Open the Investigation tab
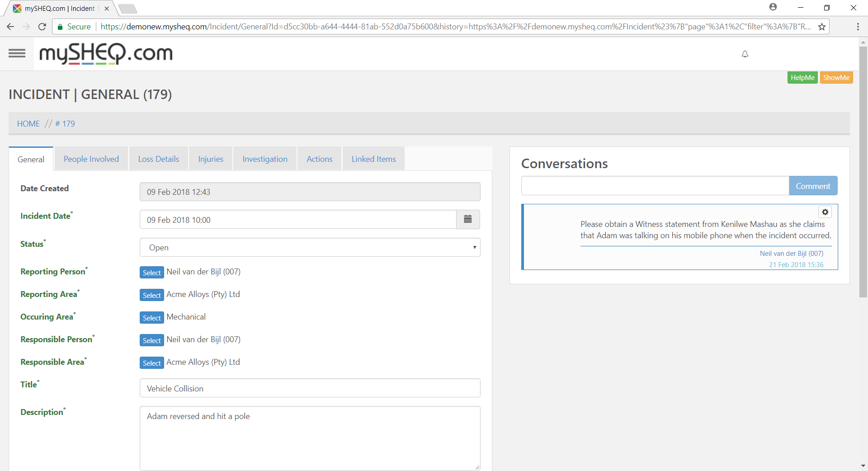The height and width of the screenshot is (471, 868). (x=265, y=159)
